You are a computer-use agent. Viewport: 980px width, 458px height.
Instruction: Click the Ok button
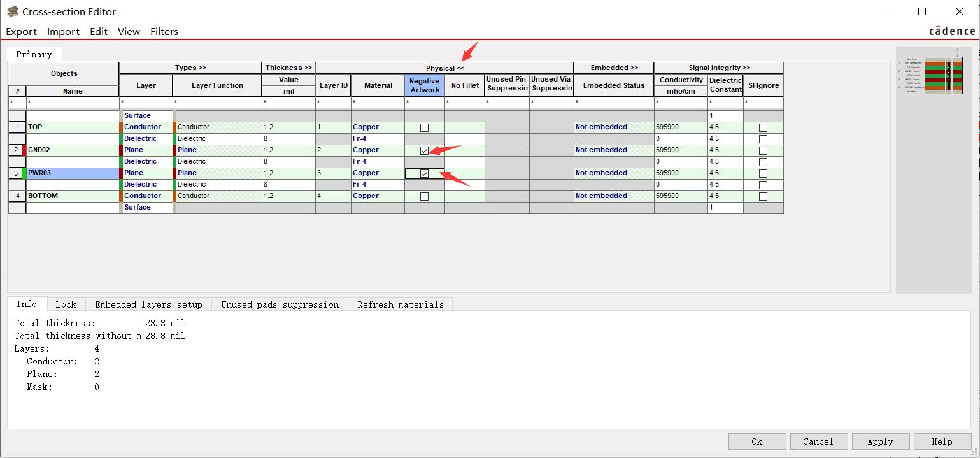tap(756, 441)
